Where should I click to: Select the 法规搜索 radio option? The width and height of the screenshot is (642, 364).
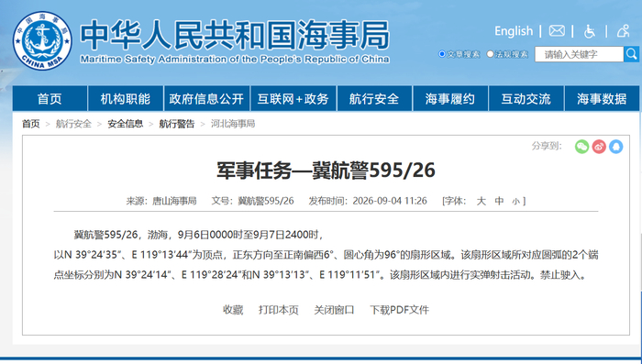tap(490, 54)
